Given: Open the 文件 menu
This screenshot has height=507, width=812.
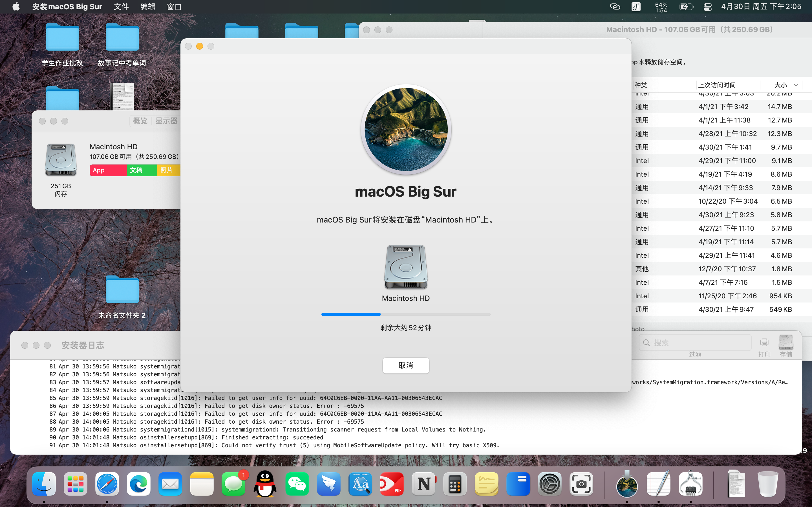Looking at the screenshot, I should (x=121, y=7).
